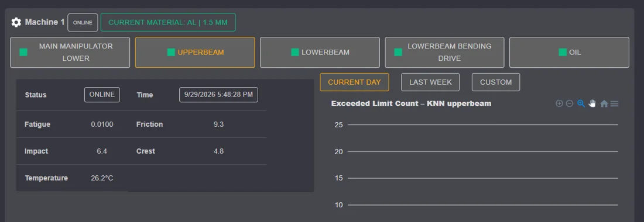Activate the hand panning tool
Screen dimensions: 644x222
click(x=592, y=103)
